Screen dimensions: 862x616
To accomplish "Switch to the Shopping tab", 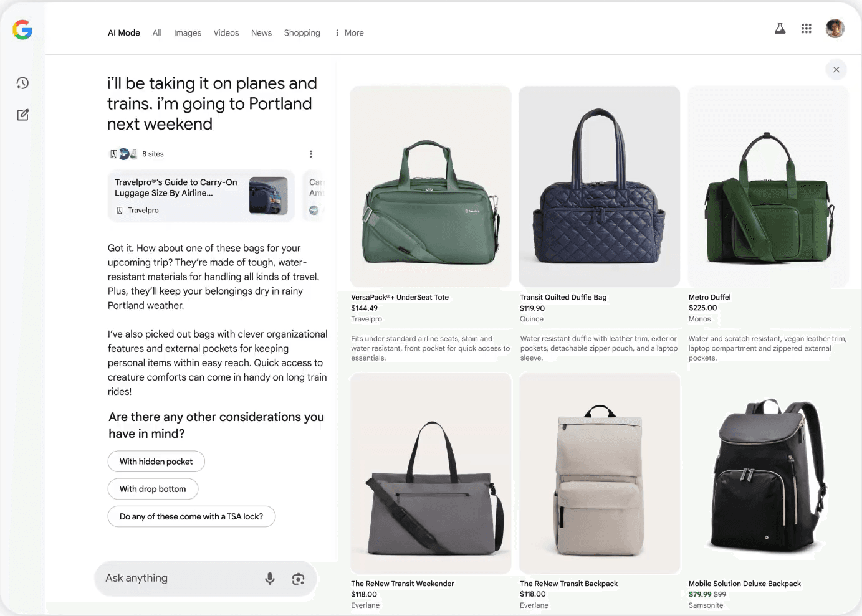I will pyautogui.click(x=302, y=32).
